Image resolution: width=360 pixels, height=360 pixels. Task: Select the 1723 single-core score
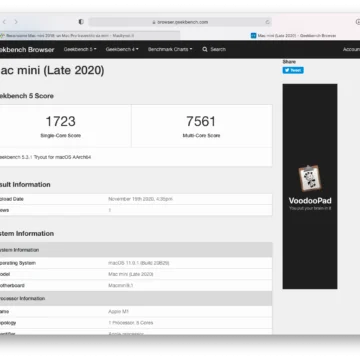click(x=60, y=121)
